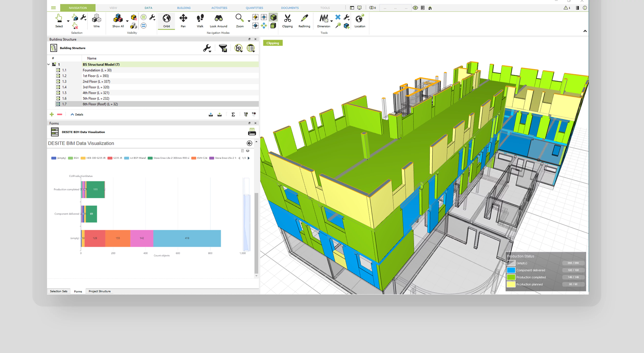Toggle the eye visibility icon in top bar
The height and width of the screenshot is (353, 644).
(x=415, y=8)
